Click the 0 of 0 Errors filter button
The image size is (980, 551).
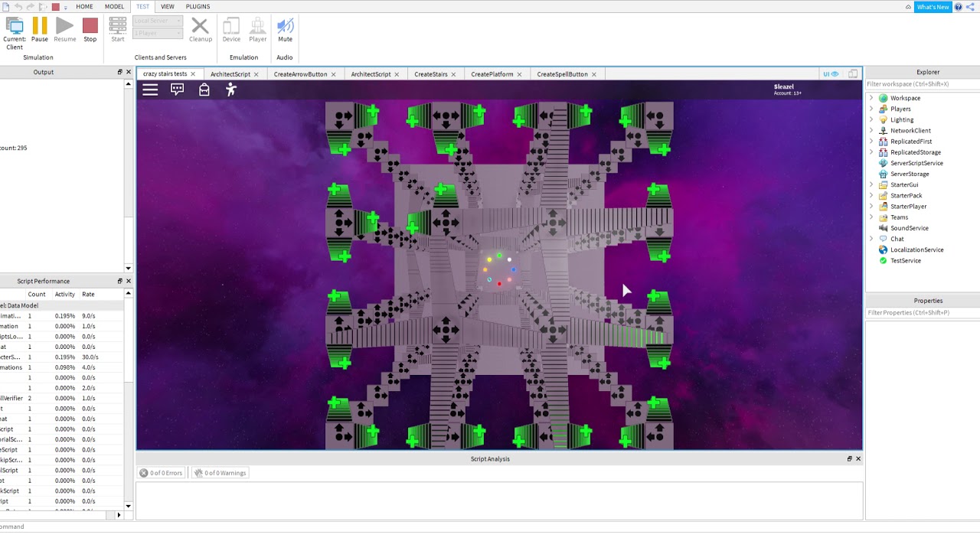click(161, 473)
